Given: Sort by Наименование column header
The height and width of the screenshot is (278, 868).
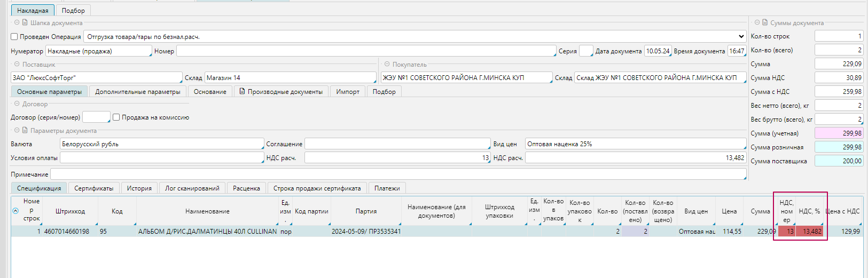Looking at the screenshot, I should (207, 211).
